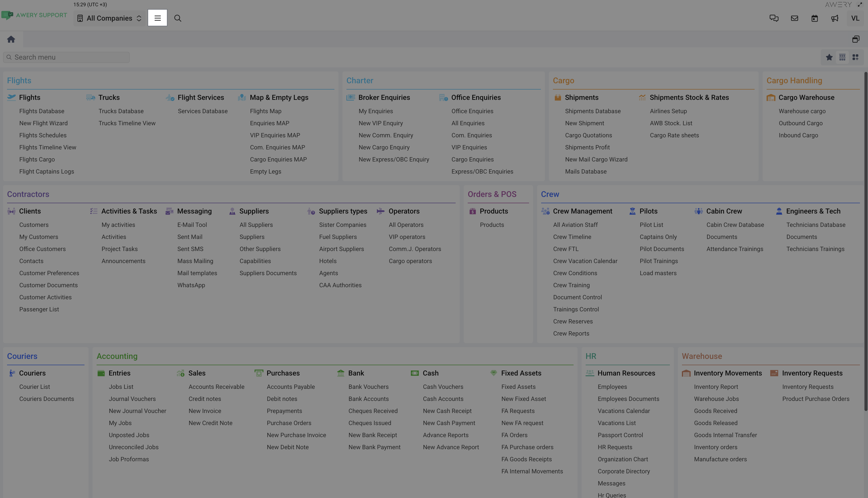Click the Search menu input field
This screenshot has height=498, width=868.
point(67,57)
